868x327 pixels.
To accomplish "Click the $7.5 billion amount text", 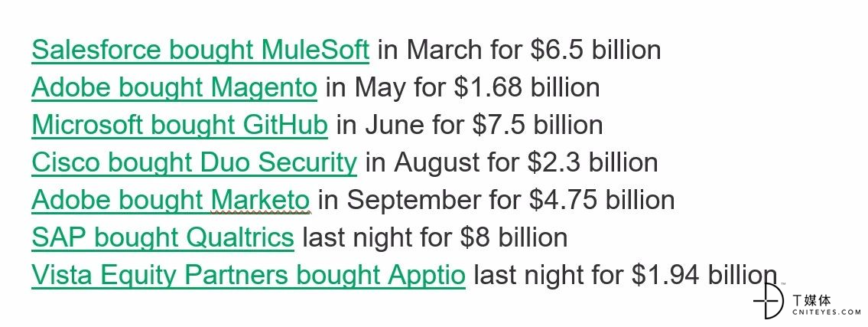I will pyautogui.click(x=538, y=125).
